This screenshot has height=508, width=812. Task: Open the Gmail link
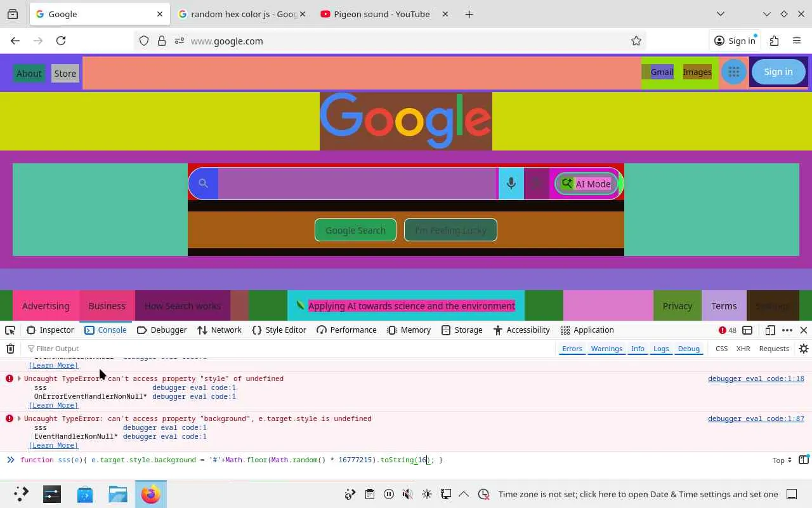point(662,72)
